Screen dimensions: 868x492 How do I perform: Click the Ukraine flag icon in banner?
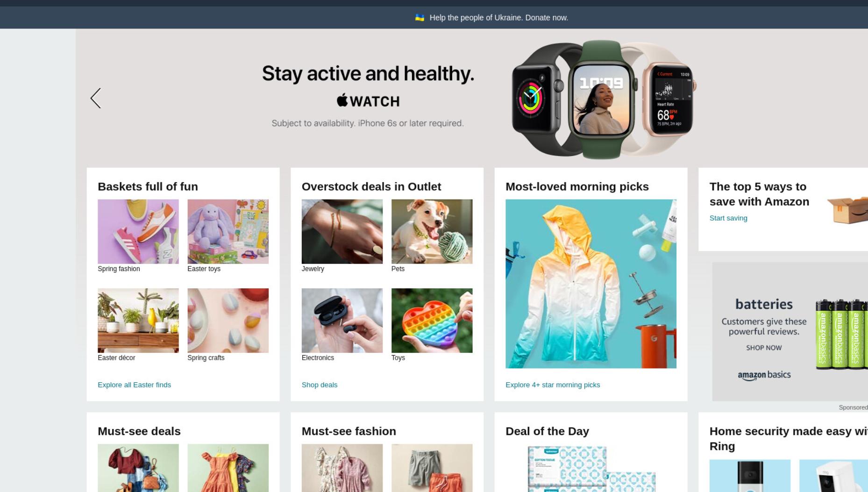click(420, 18)
